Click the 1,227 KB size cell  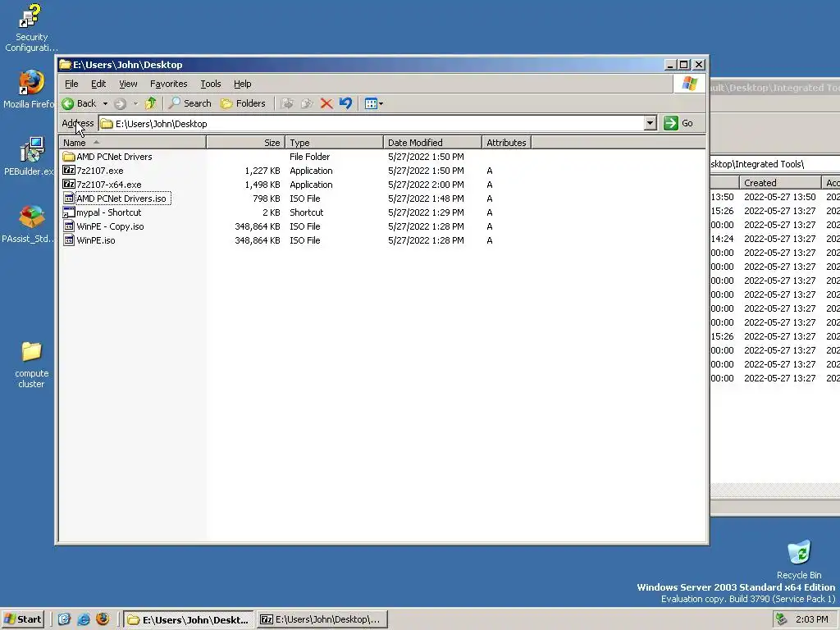pos(262,171)
